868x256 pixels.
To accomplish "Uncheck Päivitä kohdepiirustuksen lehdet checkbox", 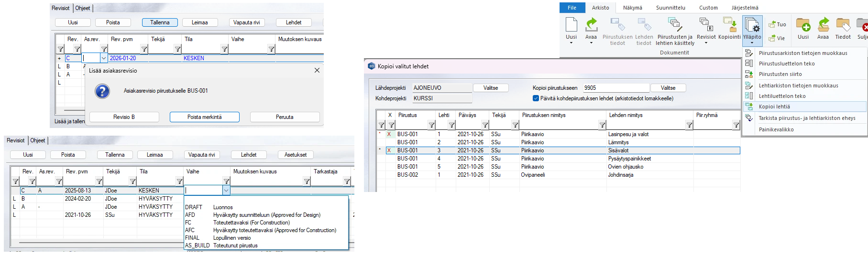I will point(536,98).
